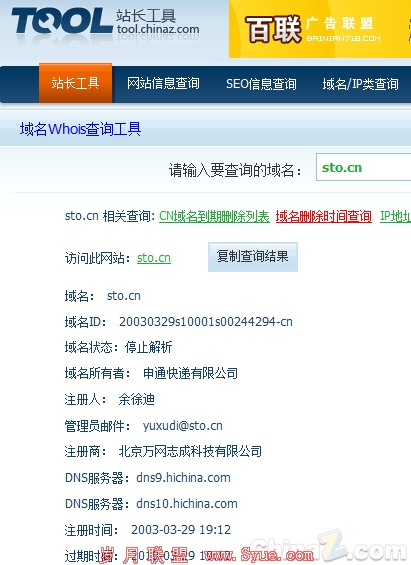Open the 域名/IP类查询 menu
The width and height of the screenshot is (411, 565).
point(361,84)
